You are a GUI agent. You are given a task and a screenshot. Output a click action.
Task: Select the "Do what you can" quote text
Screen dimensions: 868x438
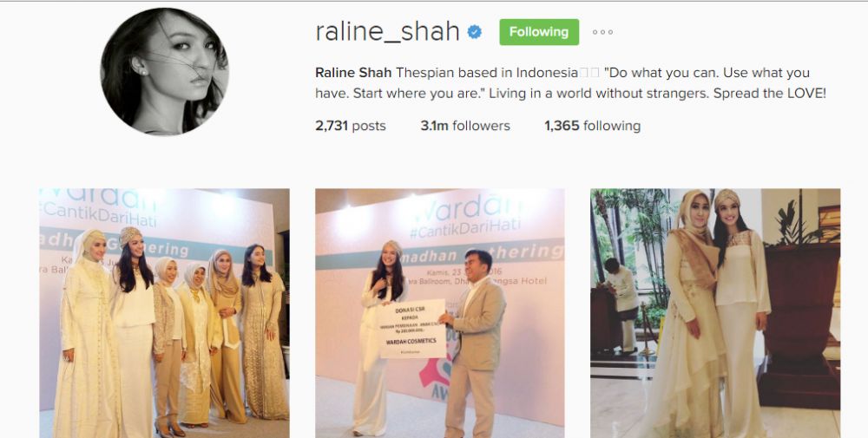[571, 83]
